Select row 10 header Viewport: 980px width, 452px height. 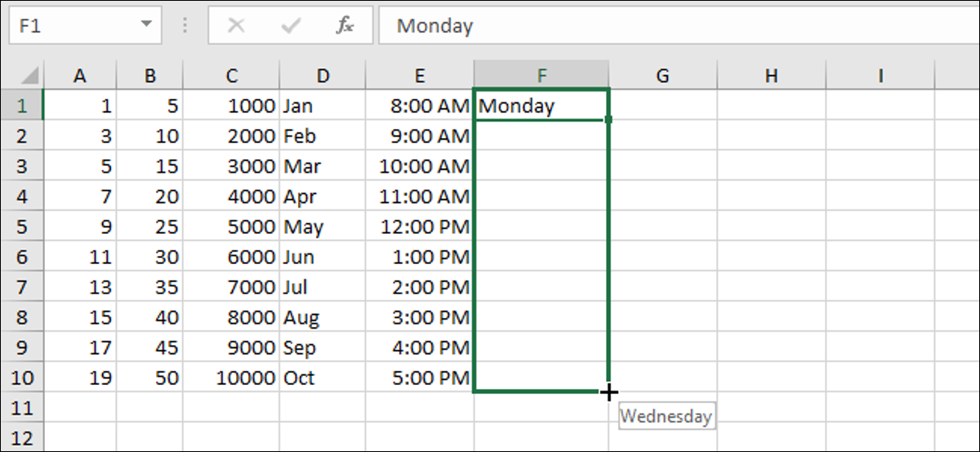(21, 378)
